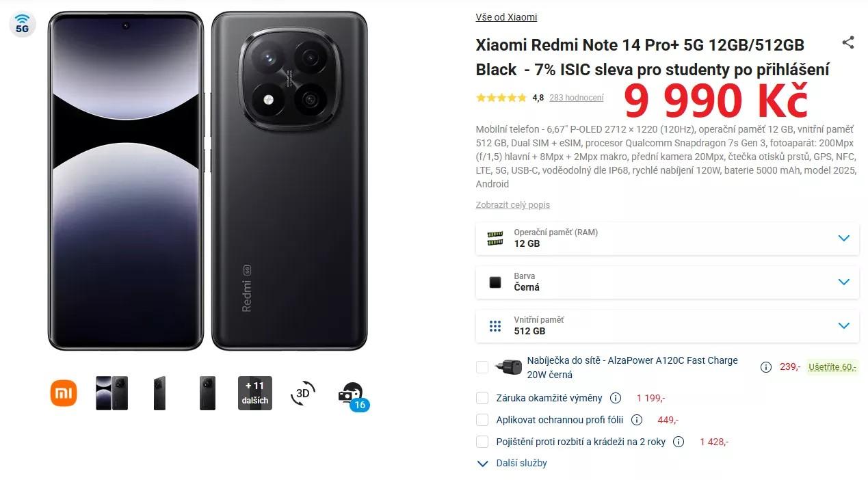Open info about Pojištění proti rozbití

pyautogui.click(x=679, y=442)
